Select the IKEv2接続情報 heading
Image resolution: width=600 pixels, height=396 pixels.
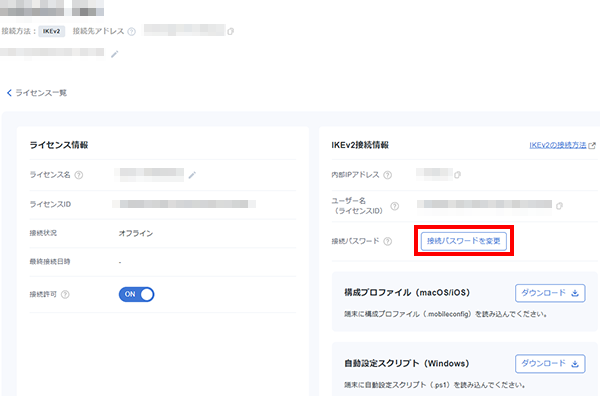[x=360, y=145]
